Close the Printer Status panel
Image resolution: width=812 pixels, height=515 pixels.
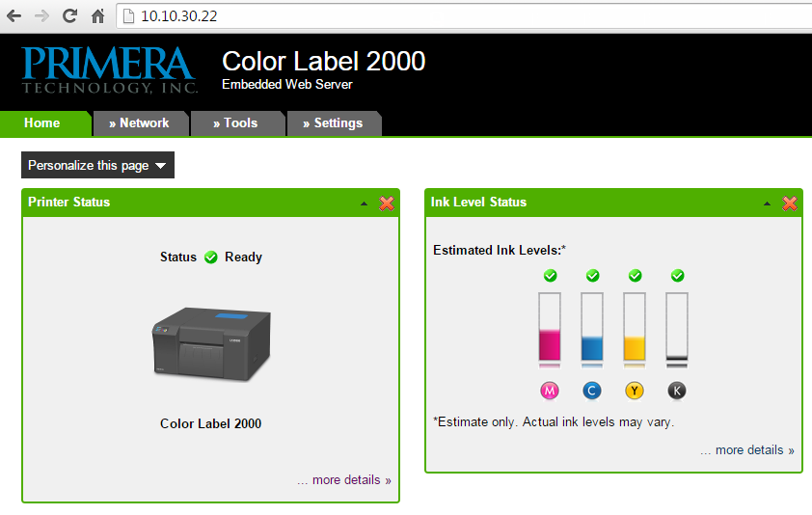[387, 203]
